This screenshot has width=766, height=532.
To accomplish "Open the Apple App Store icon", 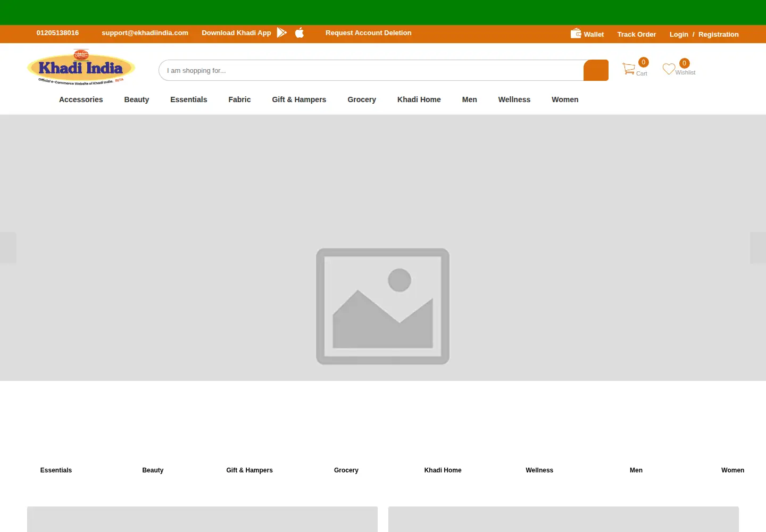I will tap(299, 33).
